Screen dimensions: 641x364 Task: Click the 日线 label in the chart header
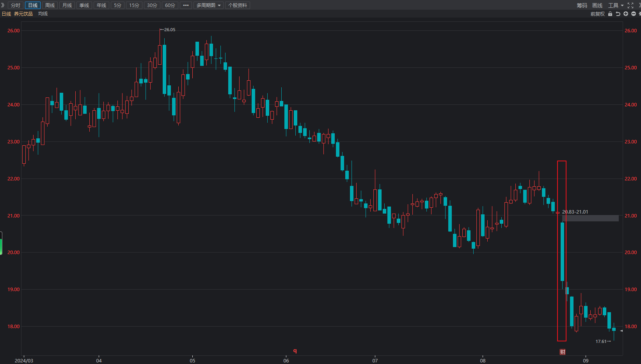point(6,14)
